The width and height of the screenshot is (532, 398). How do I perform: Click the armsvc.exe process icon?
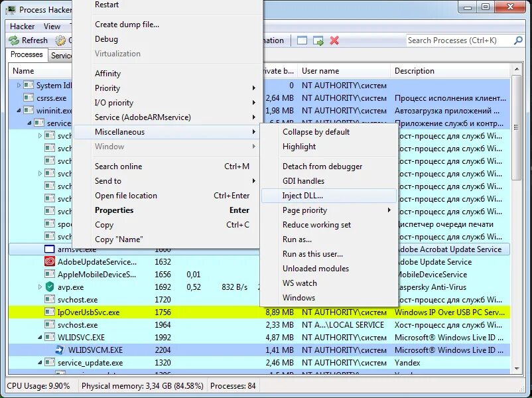[50, 249]
